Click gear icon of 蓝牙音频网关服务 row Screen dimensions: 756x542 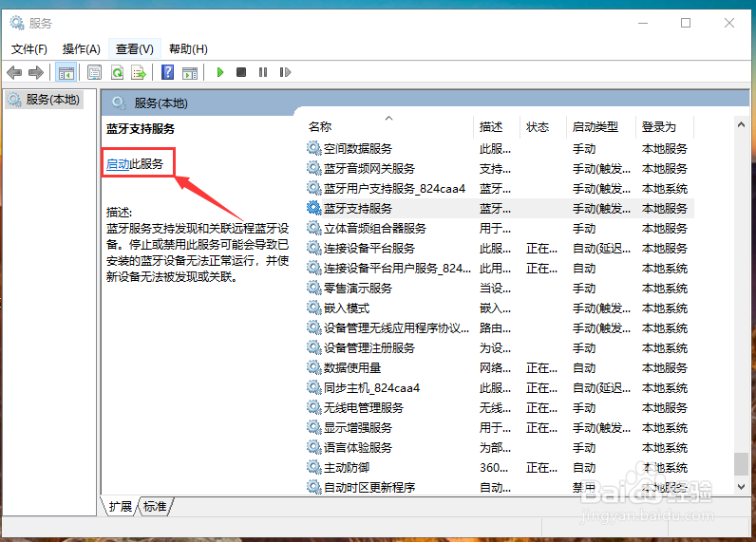coord(313,168)
